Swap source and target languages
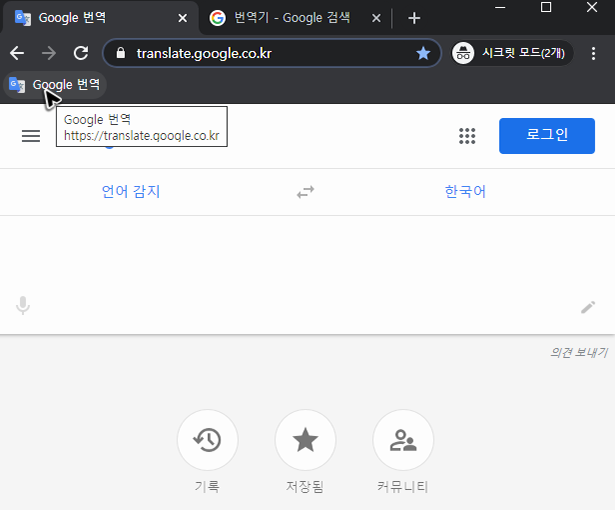The width and height of the screenshot is (615, 510). click(x=305, y=192)
